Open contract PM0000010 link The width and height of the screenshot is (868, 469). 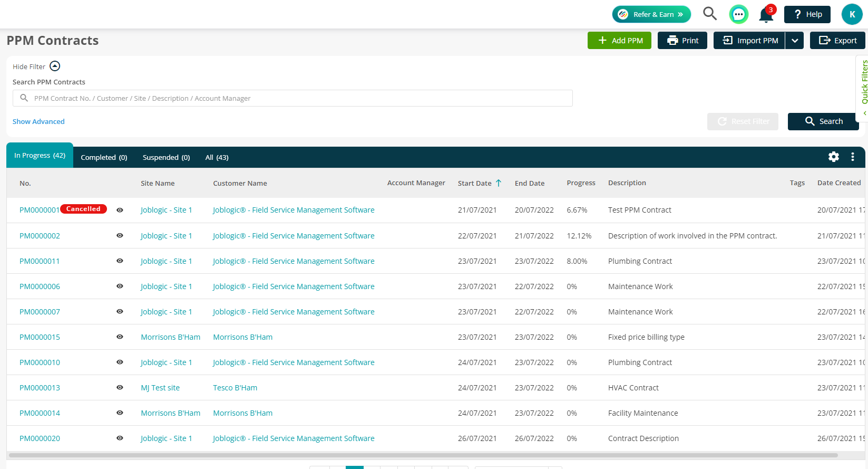40,362
